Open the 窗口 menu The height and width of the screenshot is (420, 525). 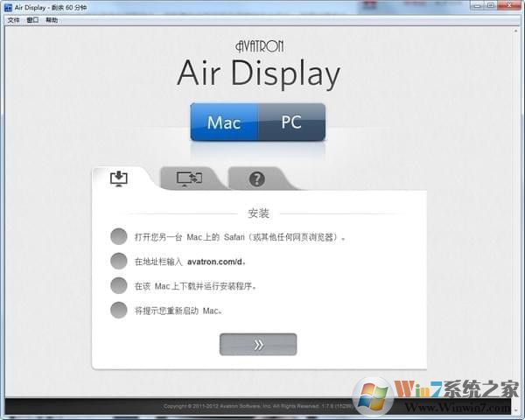[33, 20]
